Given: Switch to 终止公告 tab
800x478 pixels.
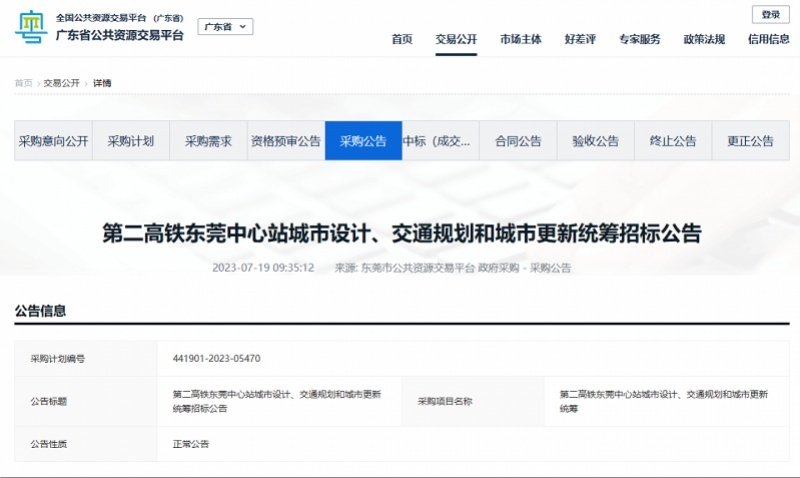Looking at the screenshot, I should (x=673, y=141).
